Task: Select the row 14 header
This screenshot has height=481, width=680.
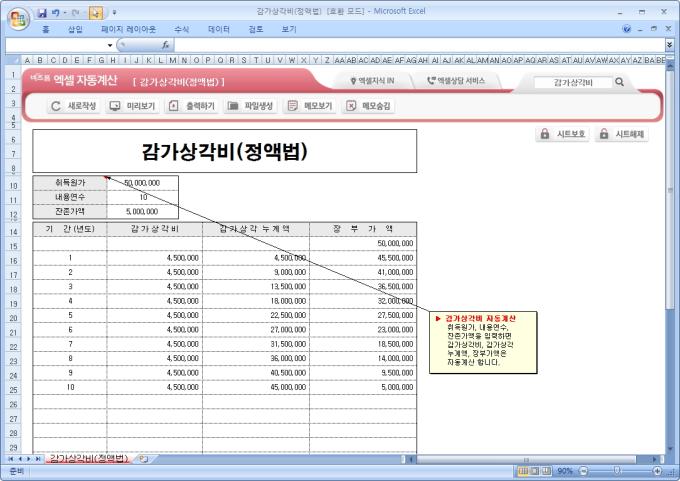Action: click(13, 232)
